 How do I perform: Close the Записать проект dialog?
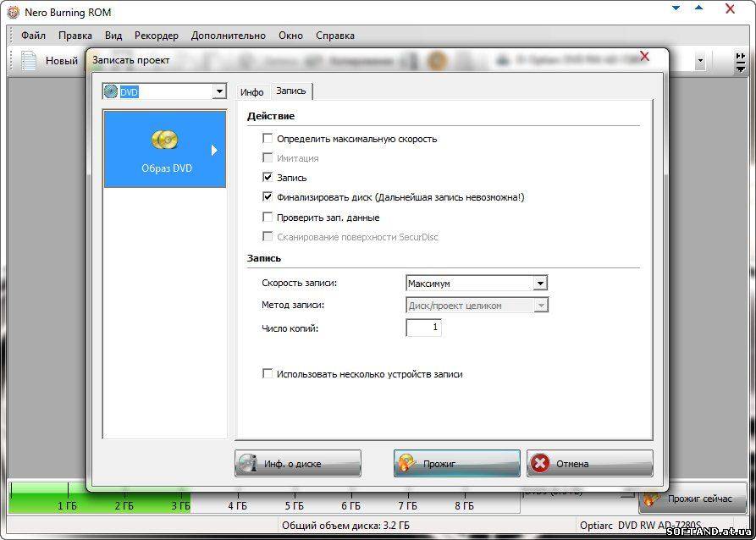pos(644,57)
